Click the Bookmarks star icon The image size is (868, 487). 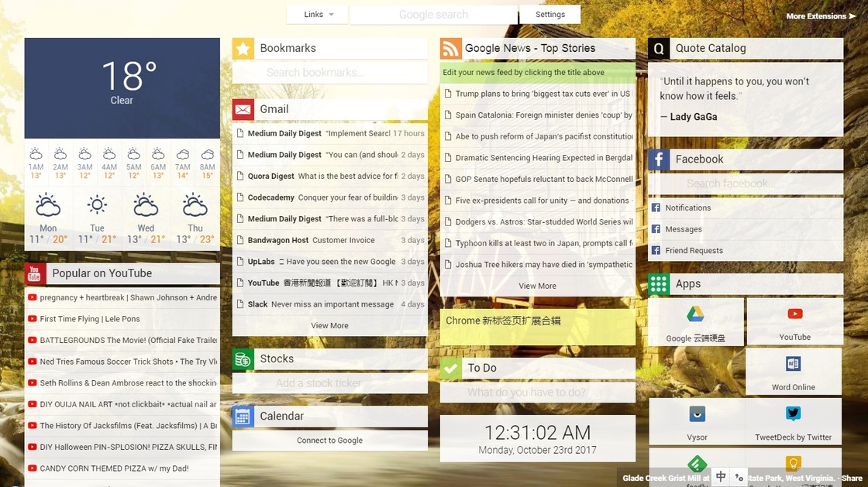pyautogui.click(x=243, y=49)
